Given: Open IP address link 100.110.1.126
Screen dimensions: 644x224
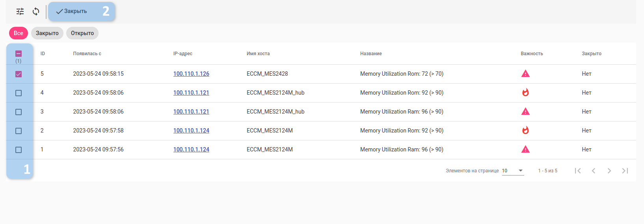Looking at the screenshot, I should click(x=191, y=74).
